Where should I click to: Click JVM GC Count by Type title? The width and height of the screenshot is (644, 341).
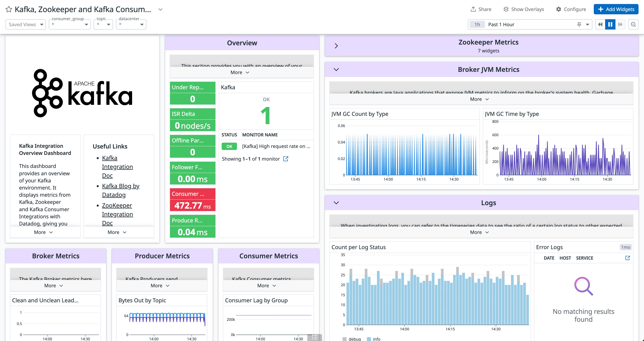pyautogui.click(x=360, y=114)
